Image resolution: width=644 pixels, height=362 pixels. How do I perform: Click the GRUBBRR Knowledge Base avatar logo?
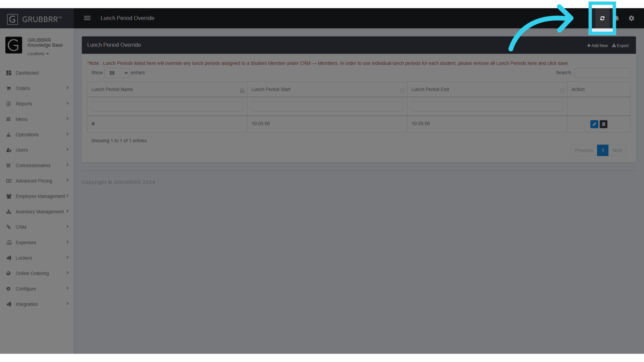pos(14,45)
